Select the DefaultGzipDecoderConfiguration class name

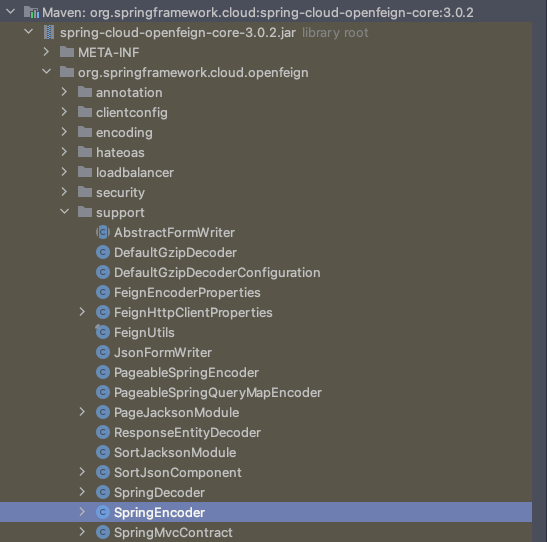[217, 272]
